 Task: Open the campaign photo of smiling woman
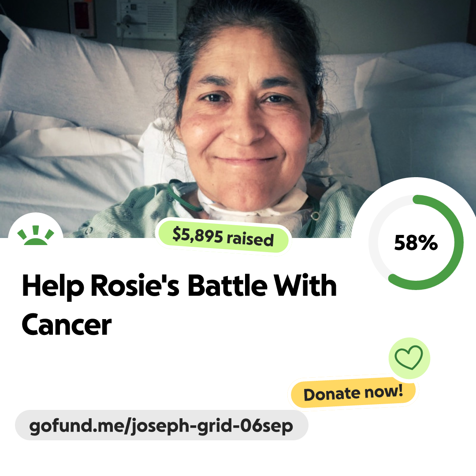pyautogui.click(x=238, y=119)
